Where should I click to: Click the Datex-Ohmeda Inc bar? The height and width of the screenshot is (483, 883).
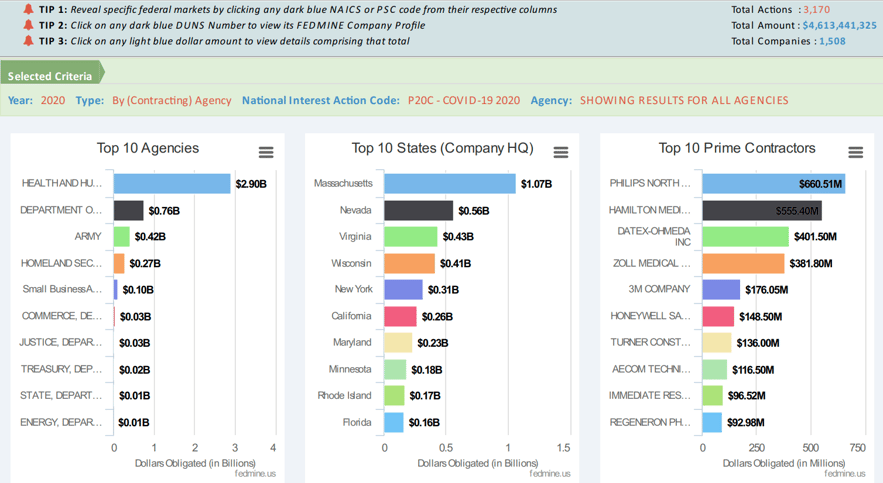746,236
